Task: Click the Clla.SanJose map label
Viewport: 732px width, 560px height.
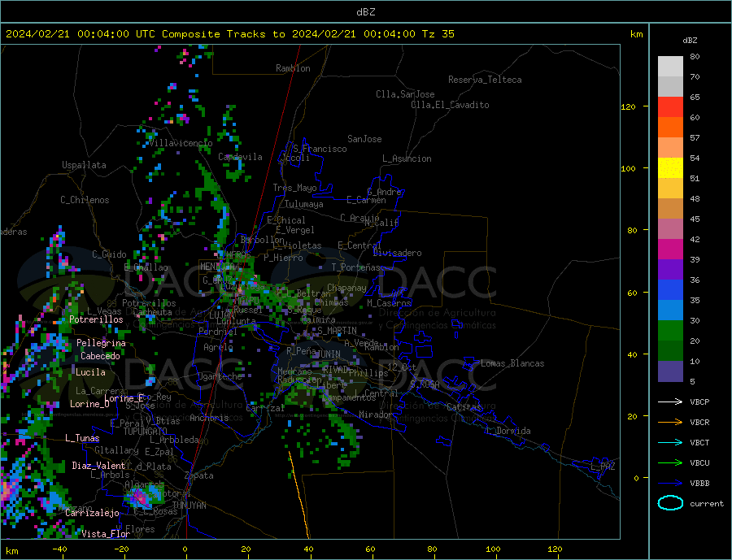Action: 405,94
